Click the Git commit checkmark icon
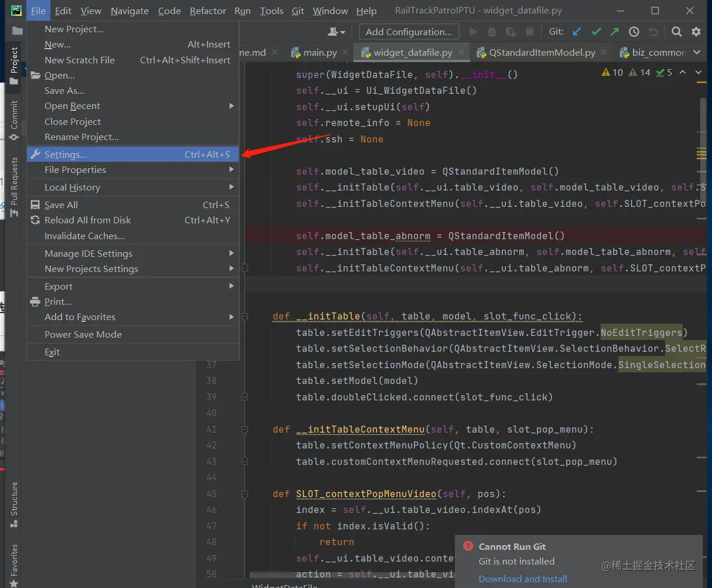Viewport: 712px width, 588px height. (597, 32)
